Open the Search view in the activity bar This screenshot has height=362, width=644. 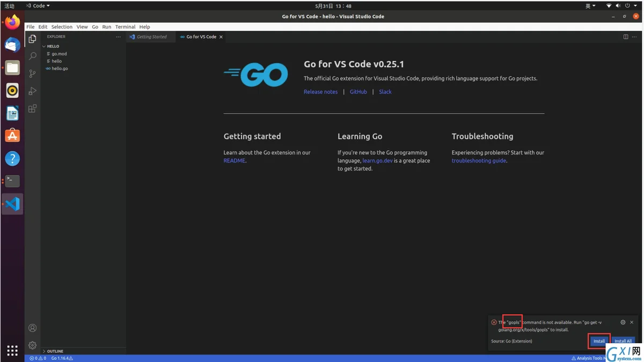click(32, 56)
